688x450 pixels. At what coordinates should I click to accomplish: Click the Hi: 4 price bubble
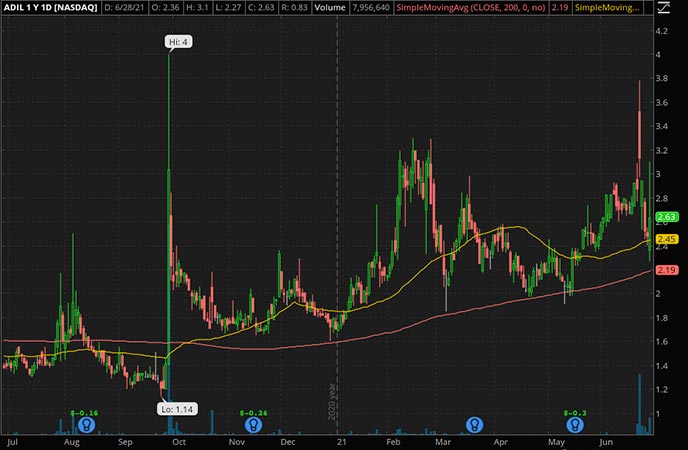(179, 42)
